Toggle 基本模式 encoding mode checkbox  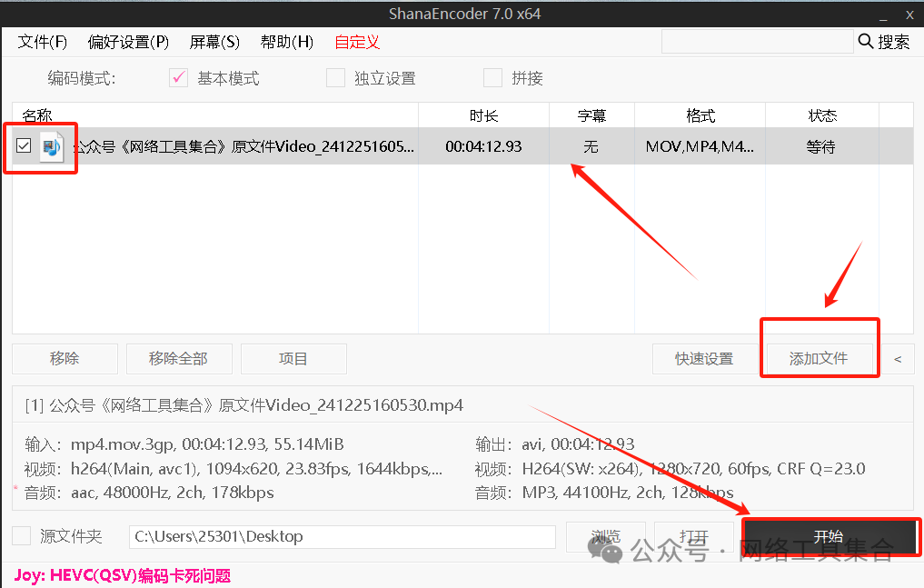(178, 78)
